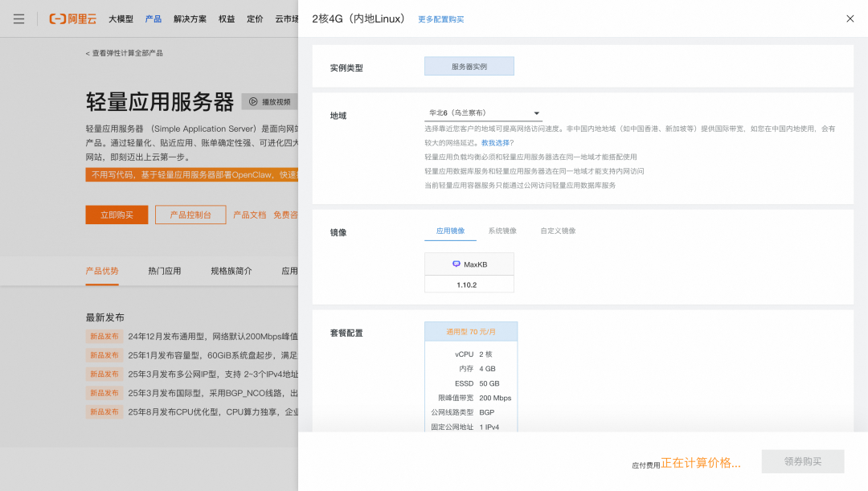Click play video icon button

point(269,102)
